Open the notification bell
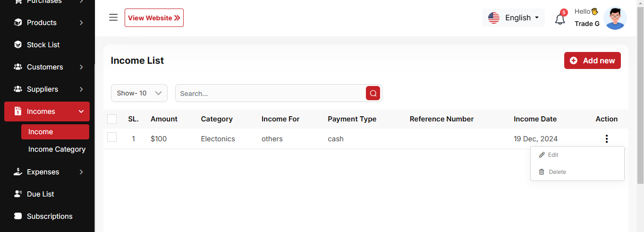 click(560, 19)
